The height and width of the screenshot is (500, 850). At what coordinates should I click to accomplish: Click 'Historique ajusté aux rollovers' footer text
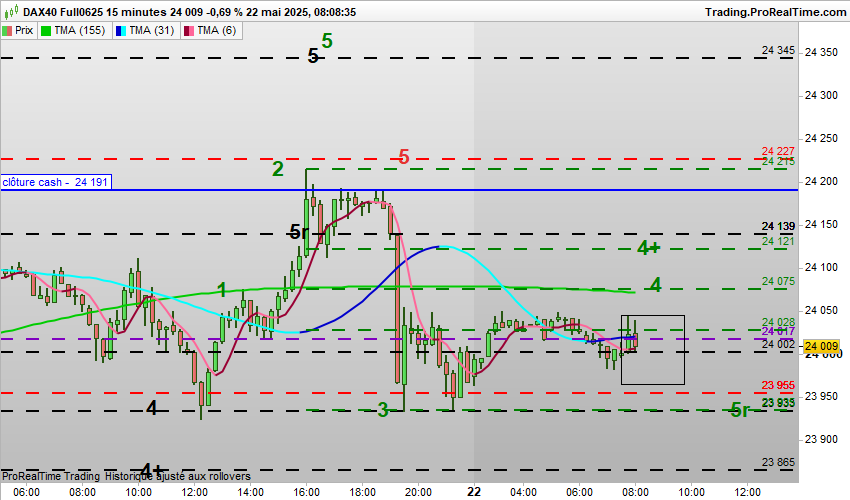[x=178, y=476]
